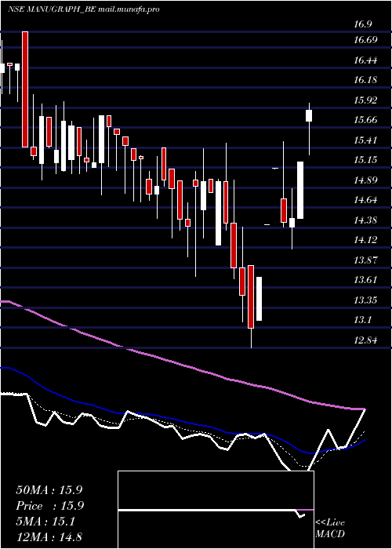Click the 15.66 price axis label

click(365, 120)
